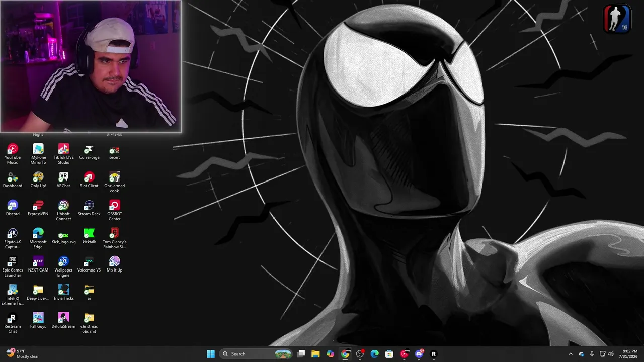The image size is (644, 362).
Task: Select the DeluluStream desktop icon
Action: [x=63, y=321]
